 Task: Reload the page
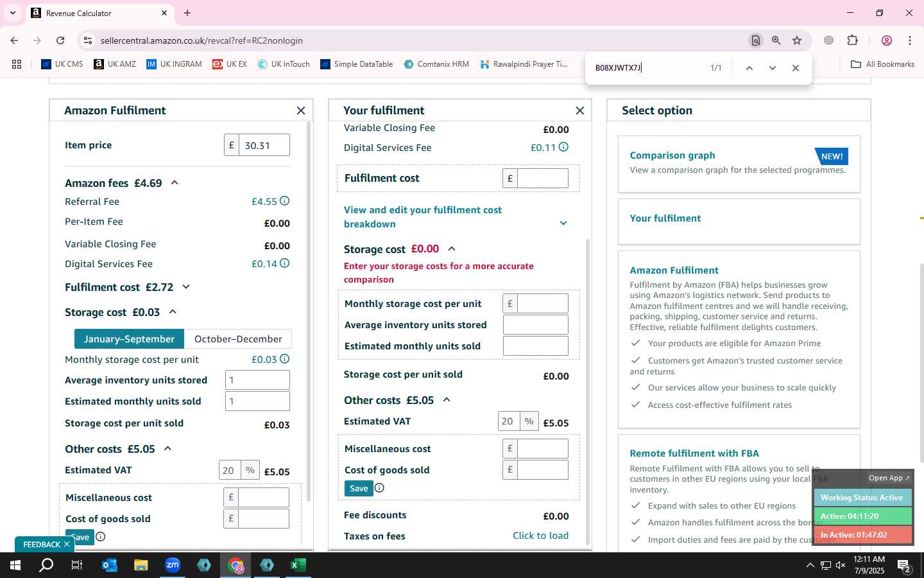60,40
